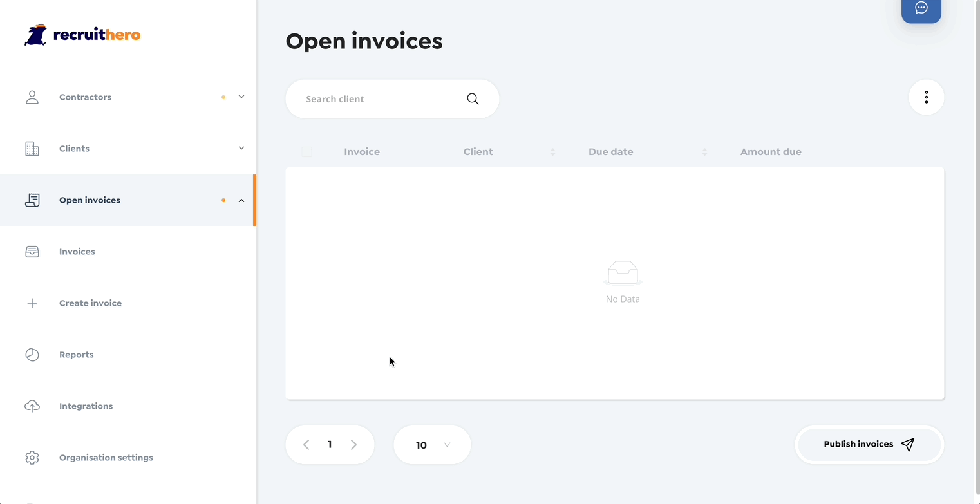Click the recruithero logo
Image resolution: width=980 pixels, height=504 pixels.
82,35
